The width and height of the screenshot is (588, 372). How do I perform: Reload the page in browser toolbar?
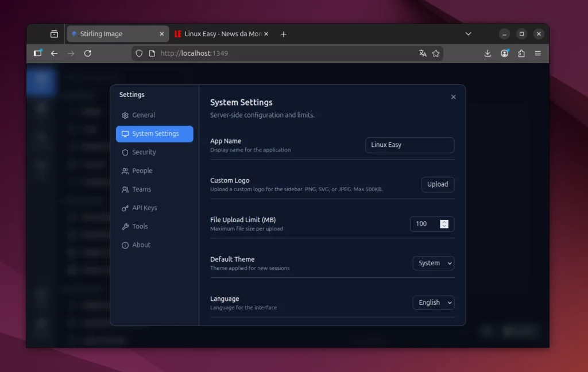[x=88, y=53]
